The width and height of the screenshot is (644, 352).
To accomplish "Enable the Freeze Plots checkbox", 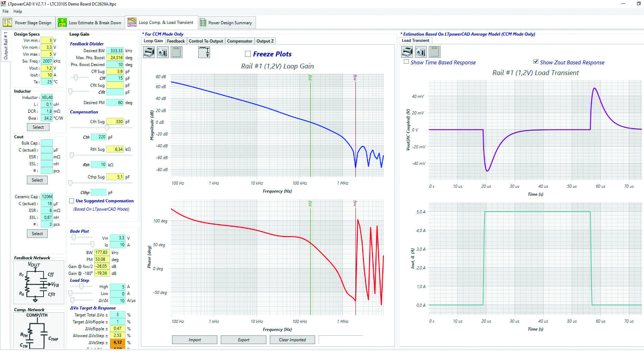I will click(x=248, y=54).
